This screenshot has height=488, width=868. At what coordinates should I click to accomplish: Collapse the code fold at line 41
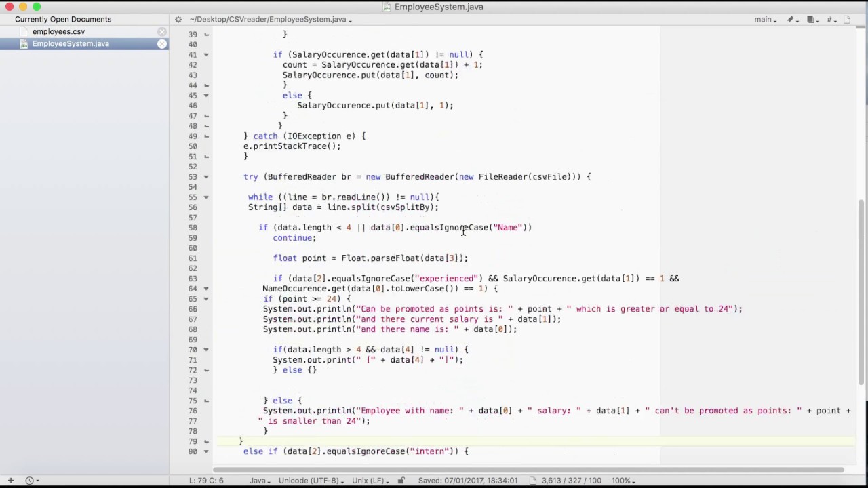click(x=206, y=55)
